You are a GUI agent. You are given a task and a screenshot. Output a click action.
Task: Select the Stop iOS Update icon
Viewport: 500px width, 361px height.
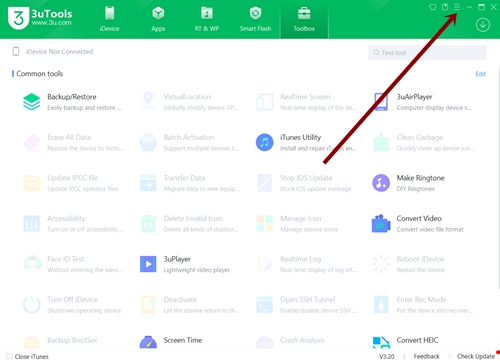tap(264, 183)
